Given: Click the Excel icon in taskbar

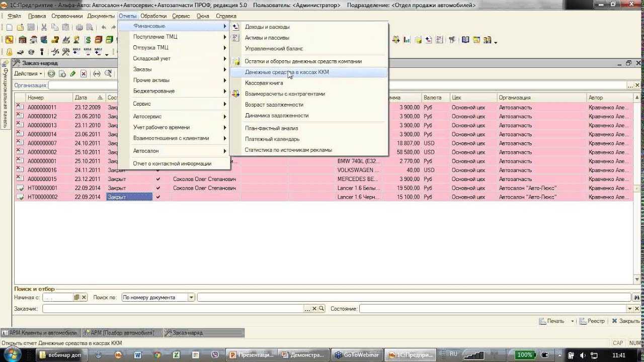Looking at the screenshot, I should point(177,355).
